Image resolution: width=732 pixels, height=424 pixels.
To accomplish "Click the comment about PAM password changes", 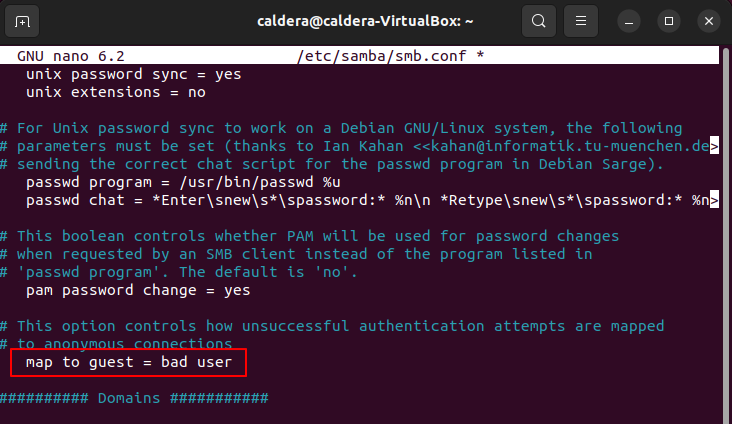I will click(308, 236).
